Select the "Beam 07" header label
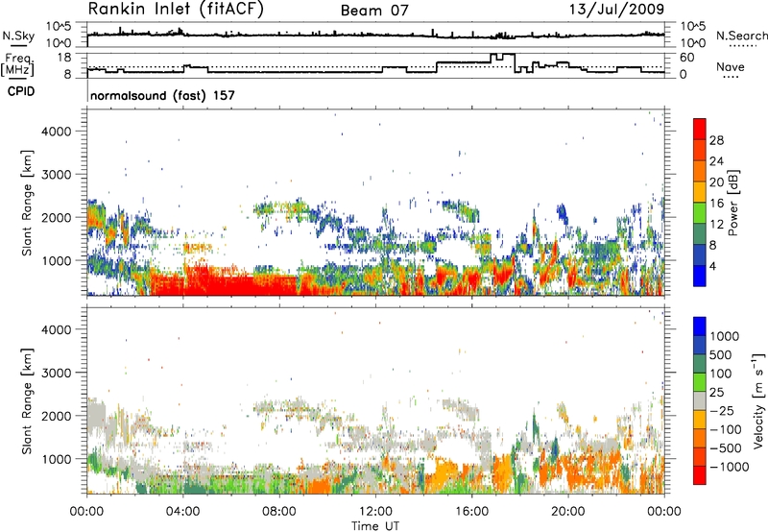Image resolution: width=768 pixels, height=532 pixels. [x=374, y=11]
